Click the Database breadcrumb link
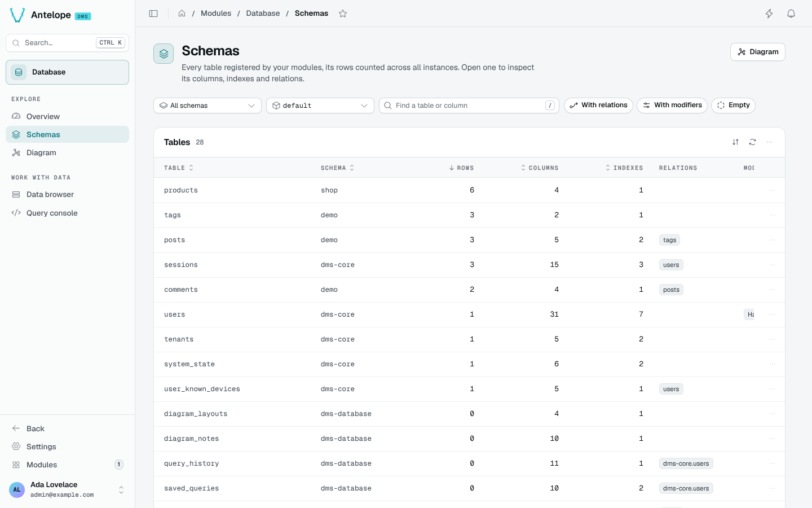Screen dimensions: 812x508 point(263,14)
